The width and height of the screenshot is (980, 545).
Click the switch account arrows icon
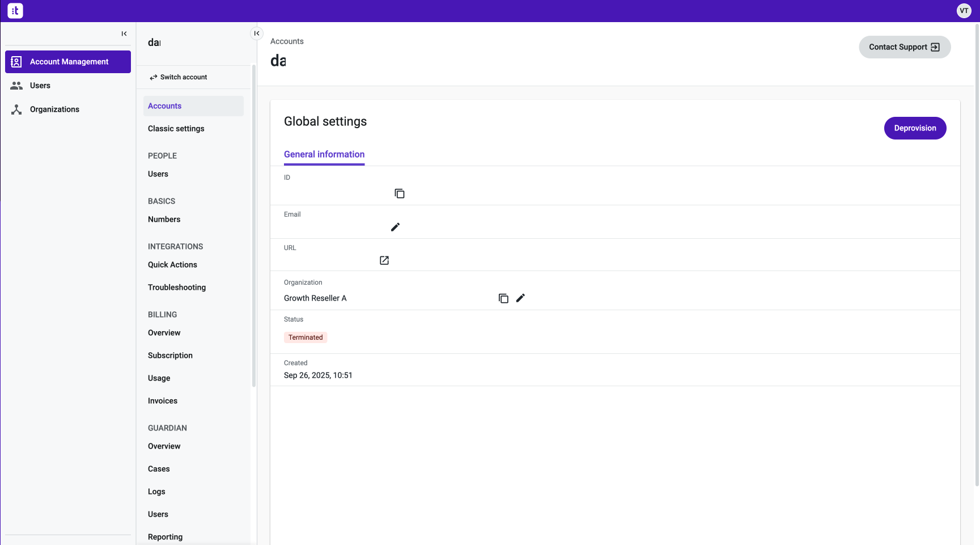[x=154, y=77]
